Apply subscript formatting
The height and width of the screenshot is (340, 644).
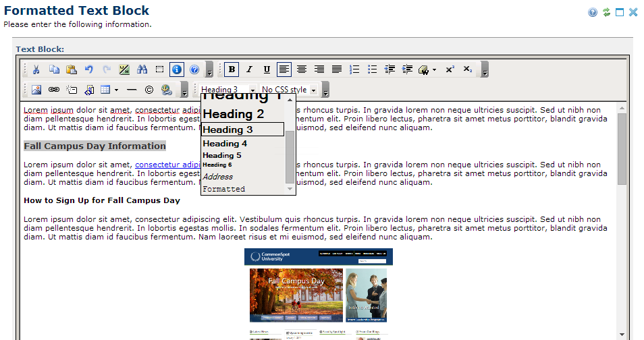pyautogui.click(x=468, y=69)
